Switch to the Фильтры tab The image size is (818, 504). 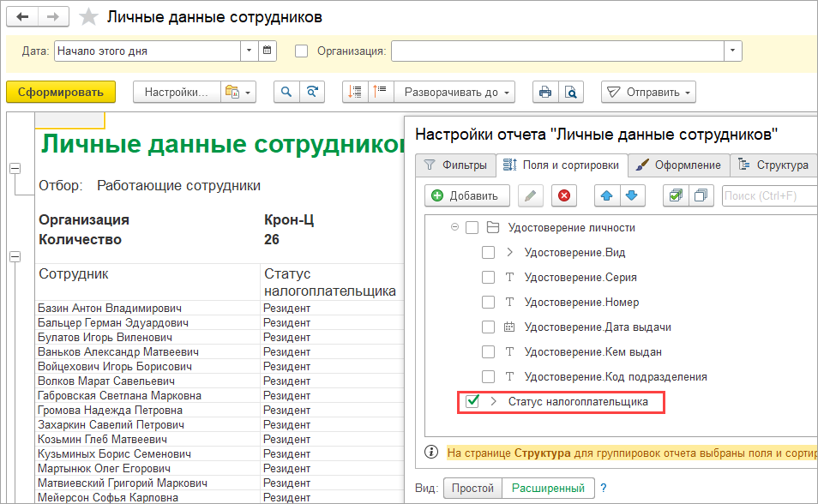tap(455, 165)
